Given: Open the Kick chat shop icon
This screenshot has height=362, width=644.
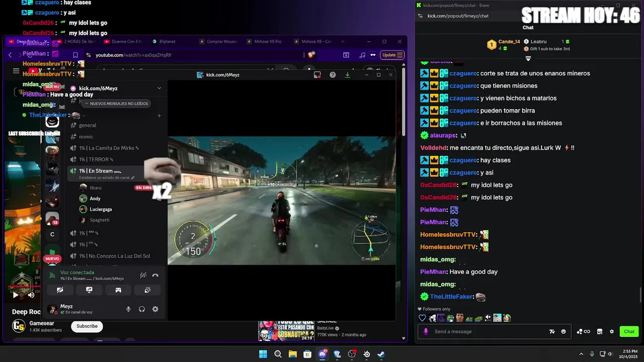Looking at the screenshot, I should 599,331.
